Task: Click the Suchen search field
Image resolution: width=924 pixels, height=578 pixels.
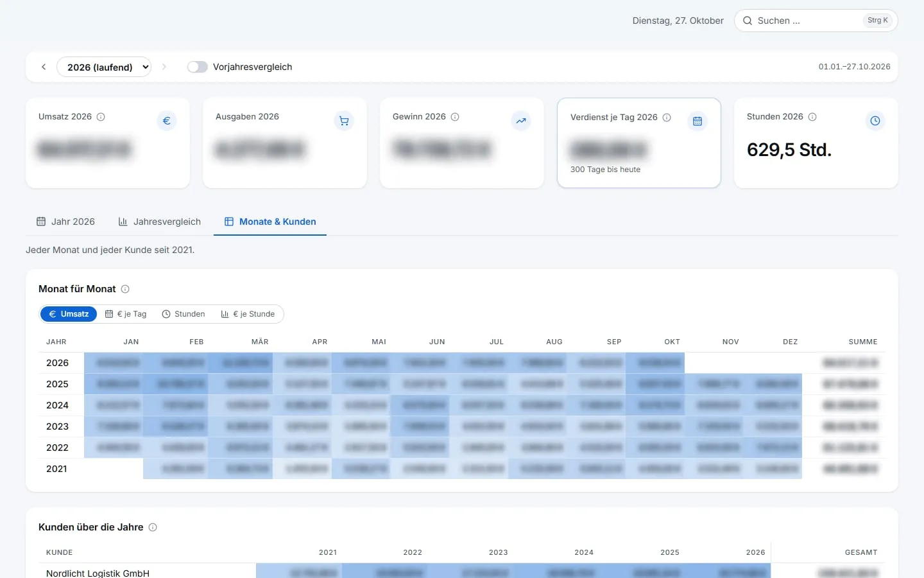Action: coord(816,21)
